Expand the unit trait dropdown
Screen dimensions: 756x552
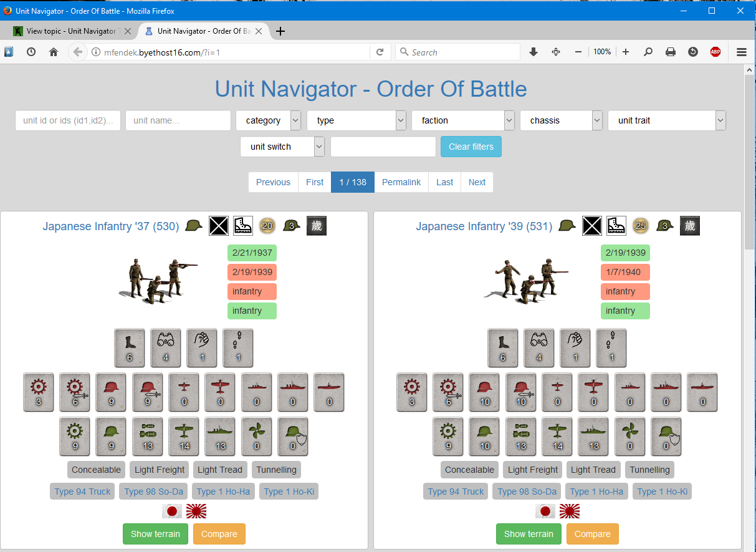[x=667, y=120]
